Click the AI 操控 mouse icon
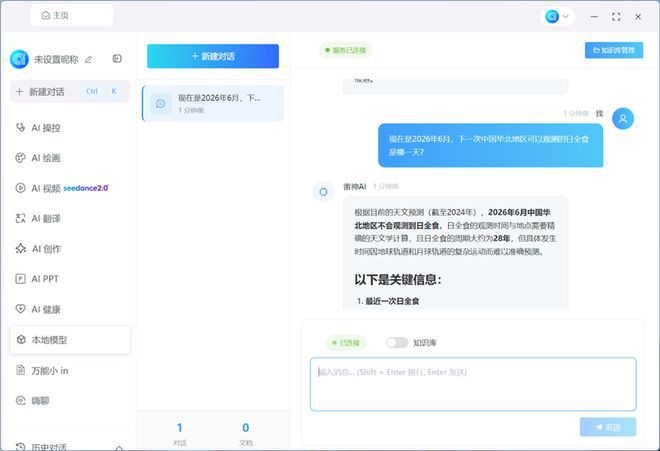Screen dimensions: 660x451 [x=20, y=127]
